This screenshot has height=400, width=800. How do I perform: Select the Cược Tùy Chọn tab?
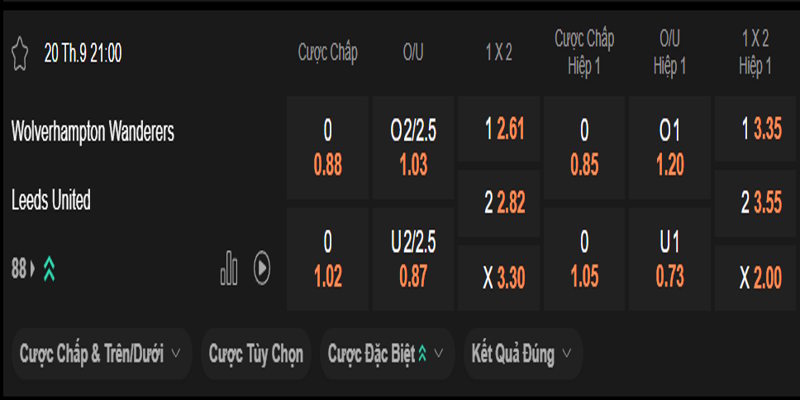pyautogui.click(x=256, y=352)
